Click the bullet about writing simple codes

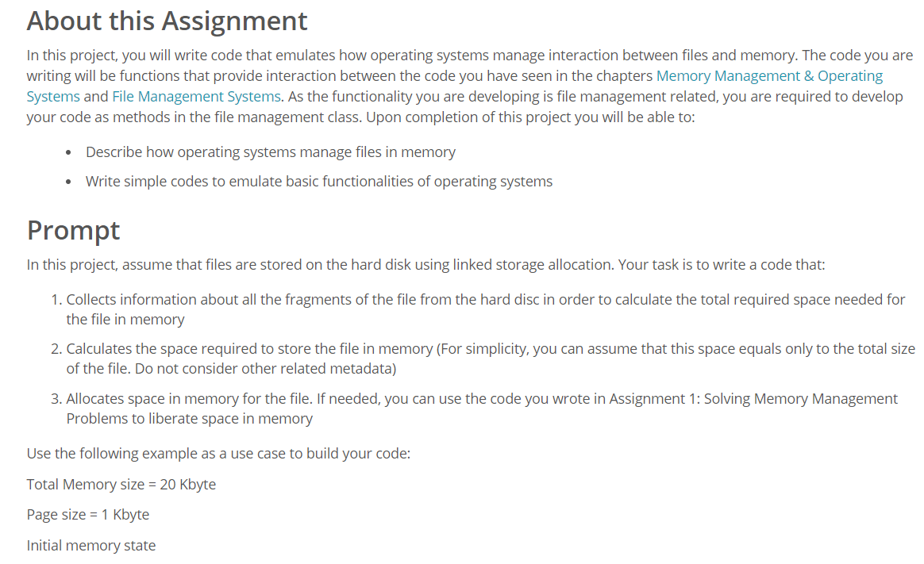(x=319, y=182)
